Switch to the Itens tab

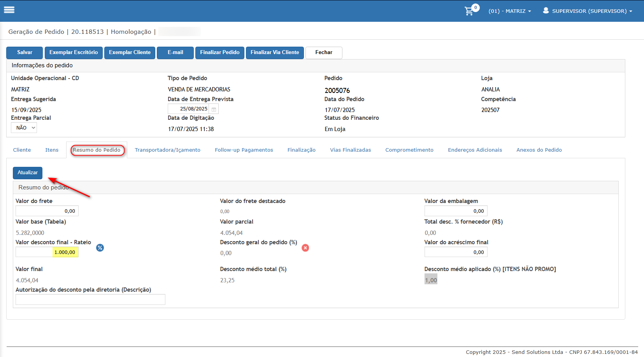(x=52, y=150)
